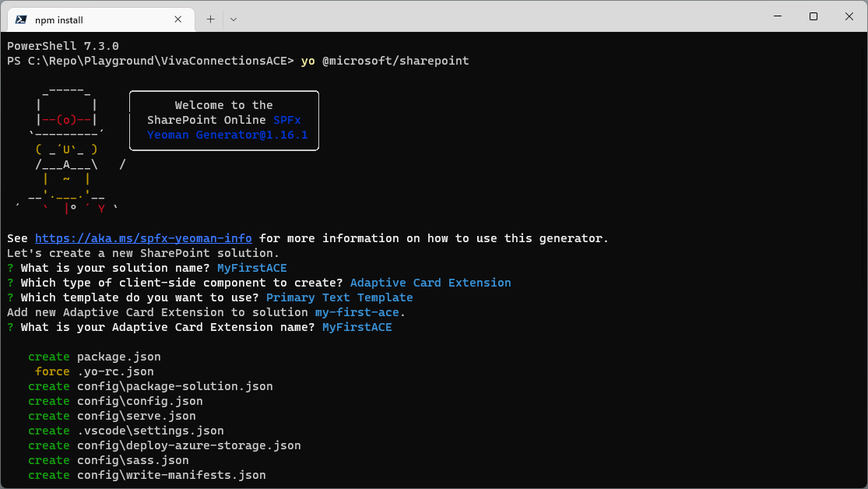Minimize the terminal window
The width and height of the screenshot is (868, 489).
(777, 16)
